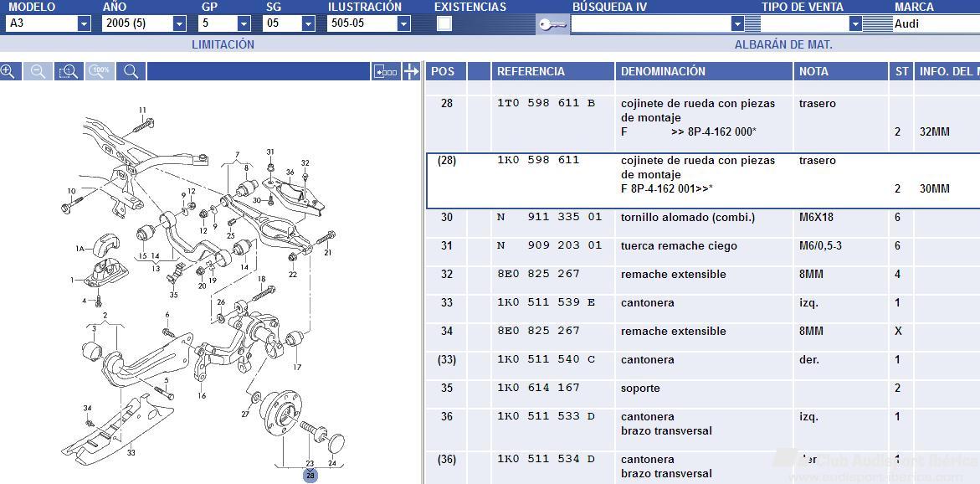The image size is (980, 484).
Task: Click position number 35 in the list
Action: 446,389
